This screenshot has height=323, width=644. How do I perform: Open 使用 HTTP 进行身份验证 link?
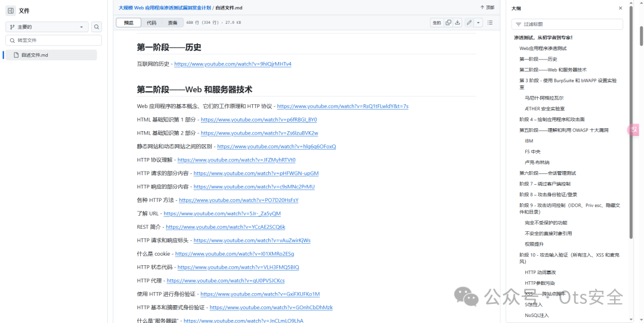(x=260, y=294)
